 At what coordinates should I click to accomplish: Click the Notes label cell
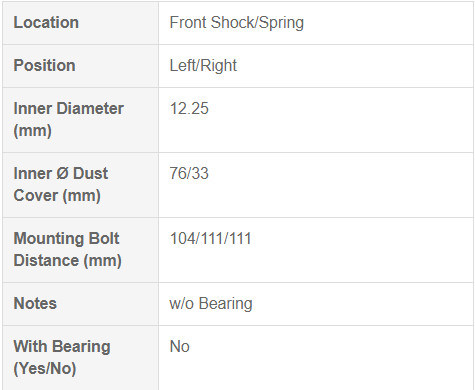[x=80, y=304]
